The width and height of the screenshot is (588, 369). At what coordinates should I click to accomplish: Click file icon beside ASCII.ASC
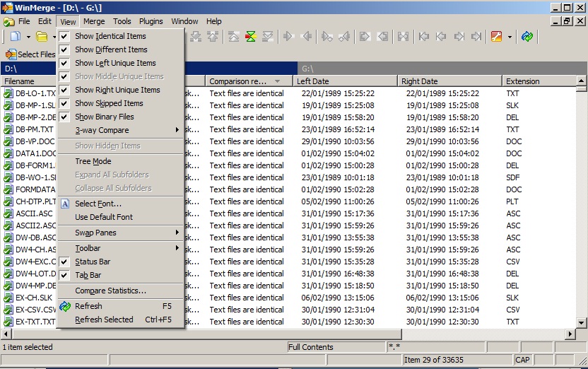pos(8,213)
